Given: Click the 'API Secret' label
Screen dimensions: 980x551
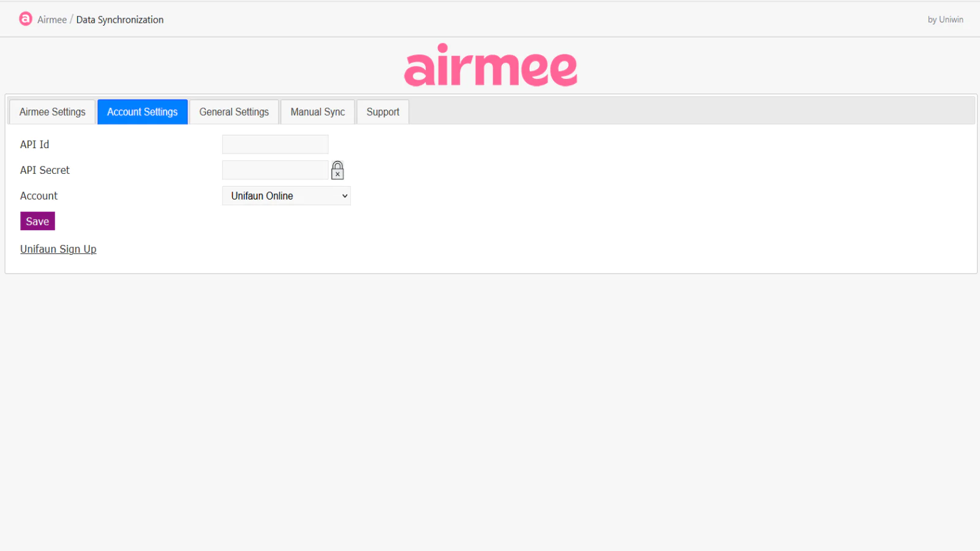Looking at the screenshot, I should click(45, 170).
